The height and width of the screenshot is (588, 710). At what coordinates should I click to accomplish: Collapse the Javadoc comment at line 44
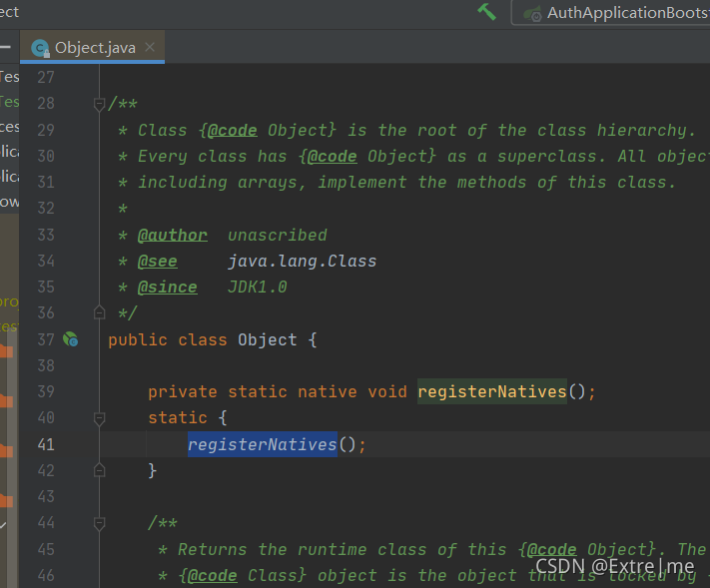click(99, 523)
